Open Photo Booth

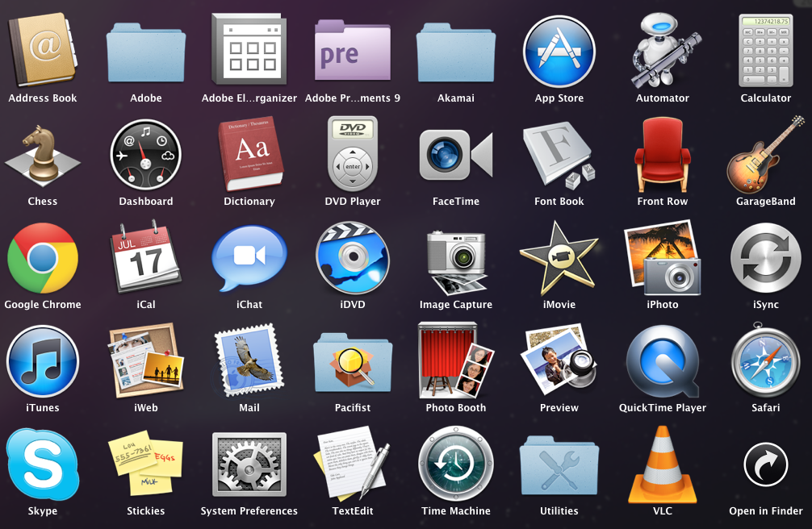pos(456,361)
